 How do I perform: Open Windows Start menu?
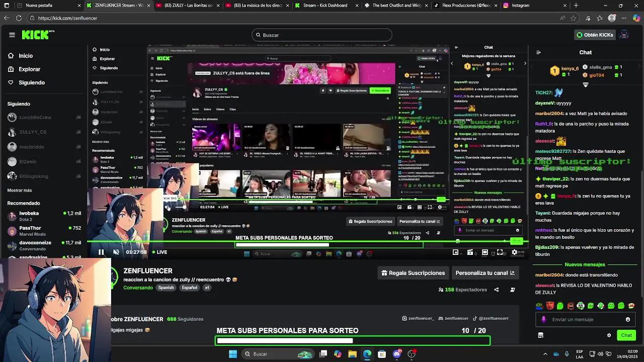point(233,354)
